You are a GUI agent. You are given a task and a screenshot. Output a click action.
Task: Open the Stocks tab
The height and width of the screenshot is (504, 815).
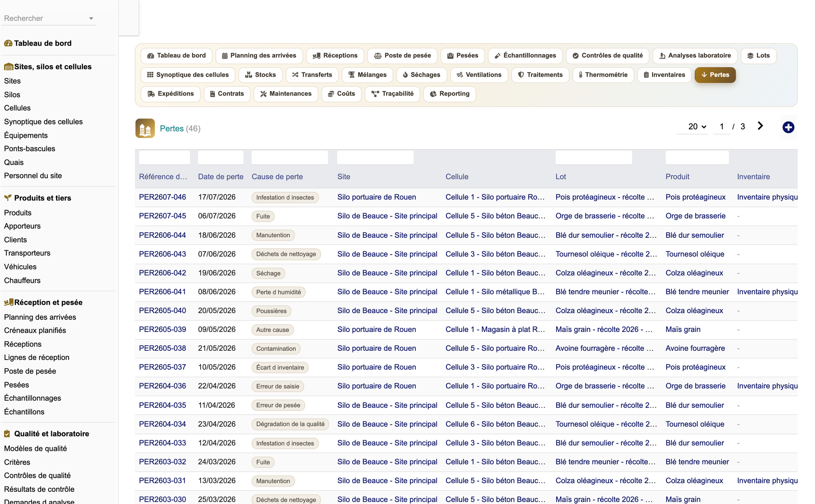coord(260,75)
